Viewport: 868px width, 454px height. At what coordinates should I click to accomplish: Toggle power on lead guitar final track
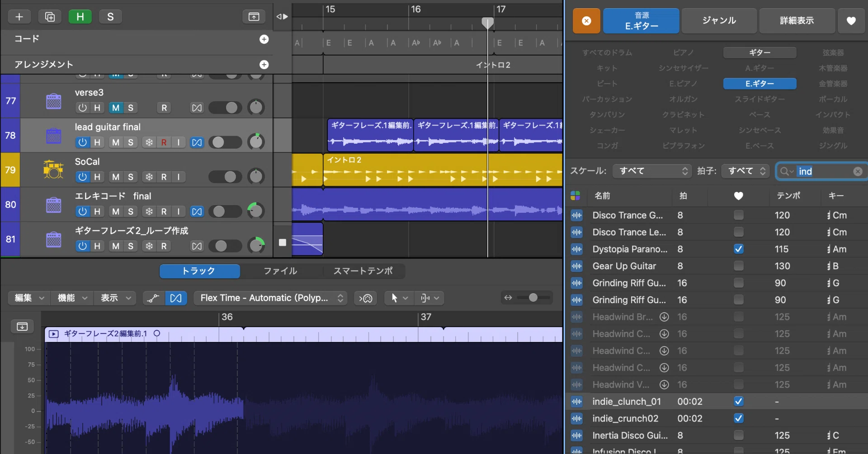(82, 142)
